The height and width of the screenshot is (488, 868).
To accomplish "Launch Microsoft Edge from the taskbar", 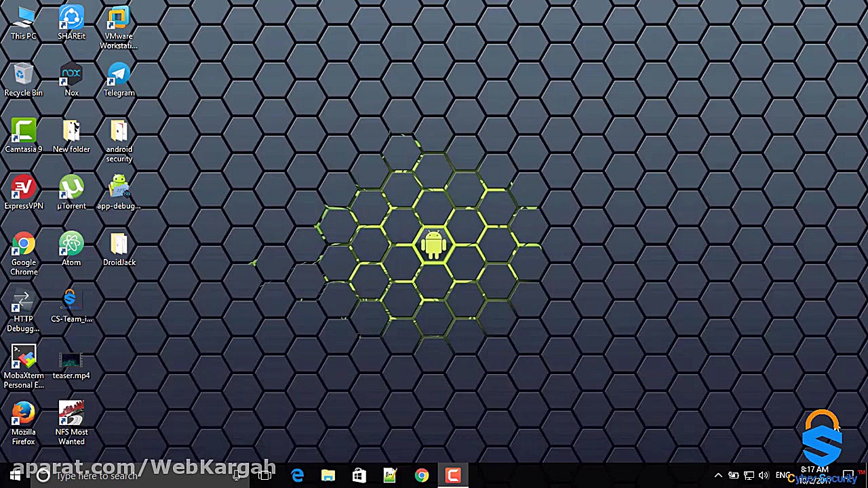I will tap(297, 476).
